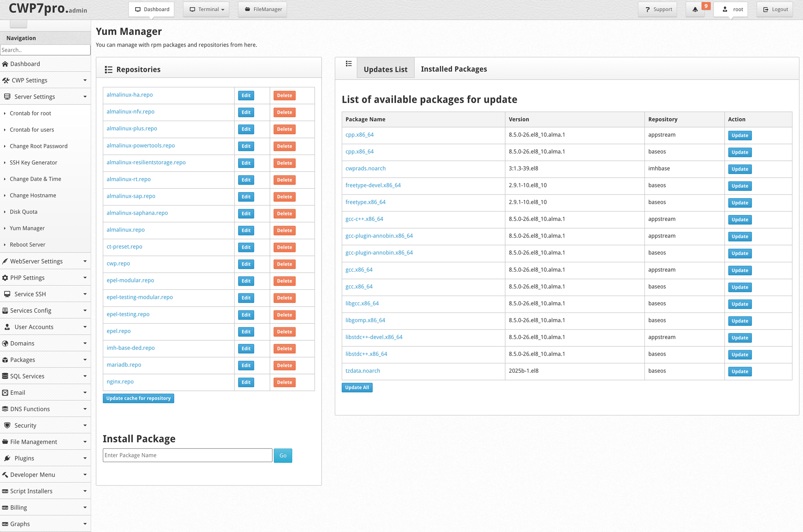The height and width of the screenshot is (532, 803).
Task: Delete the nginx.repo repository
Action: click(x=284, y=382)
